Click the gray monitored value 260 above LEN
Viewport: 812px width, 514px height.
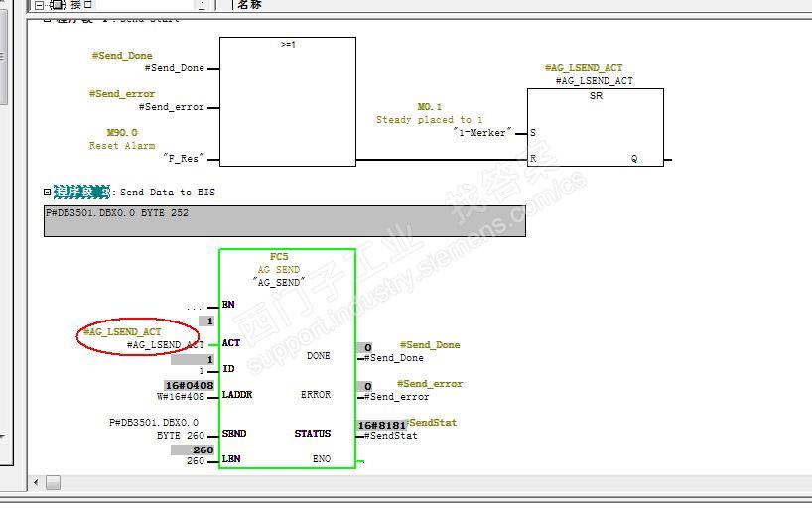193,450
